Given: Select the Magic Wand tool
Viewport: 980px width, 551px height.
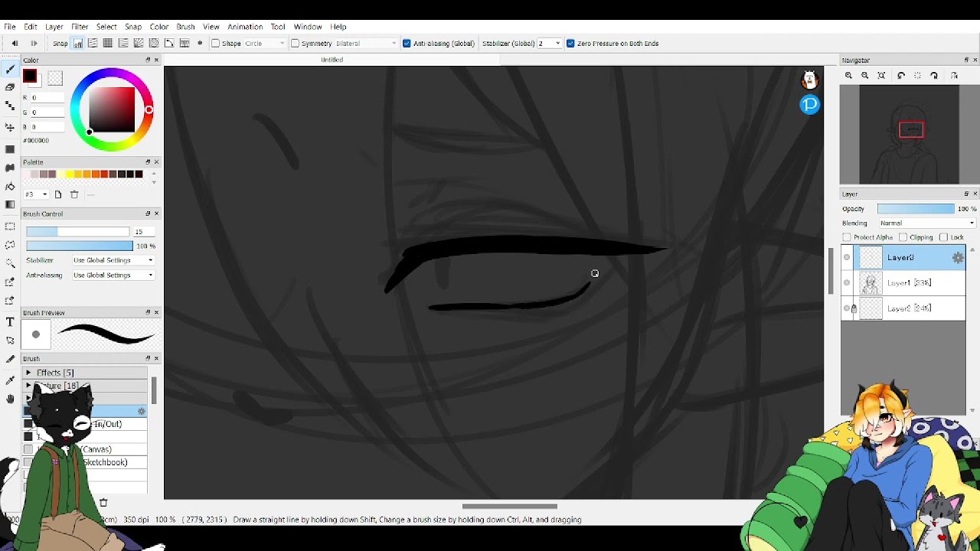Looking at the screenshot, I should (x=10, y=264).
